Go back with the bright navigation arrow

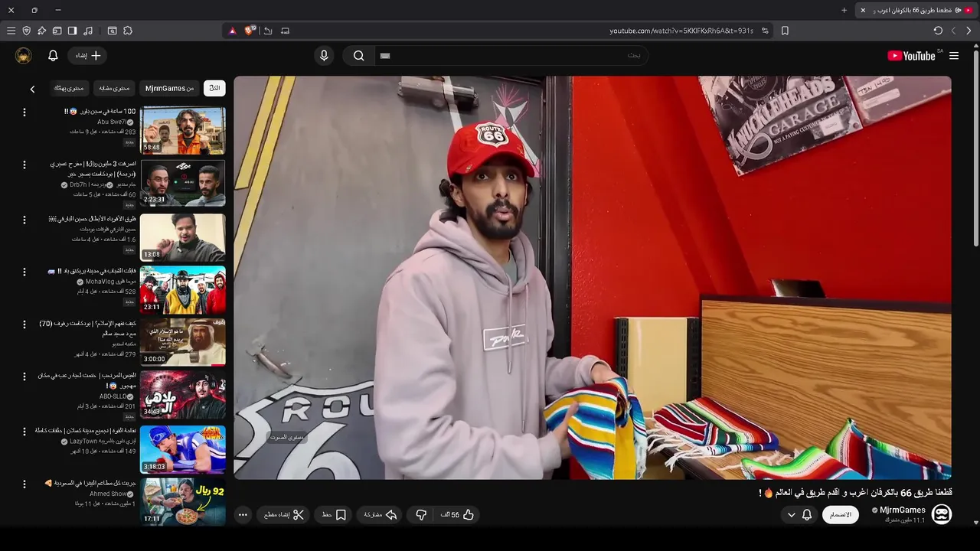pos(969,31)
